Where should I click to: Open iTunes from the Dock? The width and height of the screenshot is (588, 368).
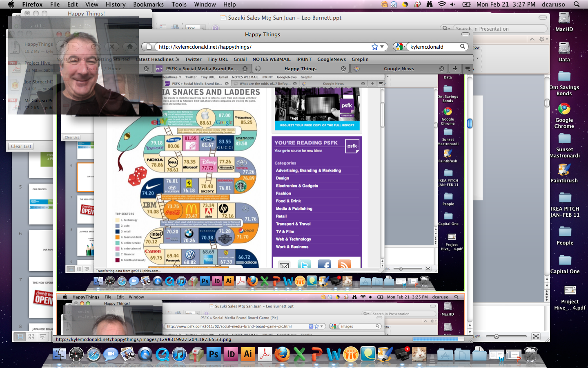coord(179,354)
